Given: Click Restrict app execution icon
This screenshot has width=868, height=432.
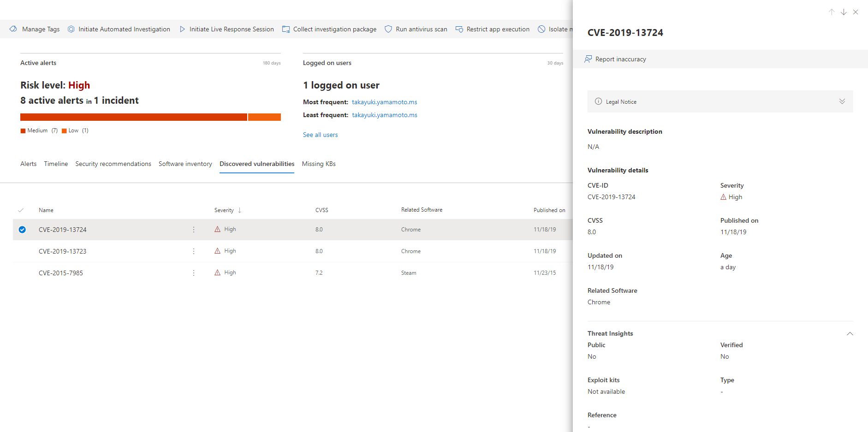Looking at the screenshot, I should [x=459, y=29].
